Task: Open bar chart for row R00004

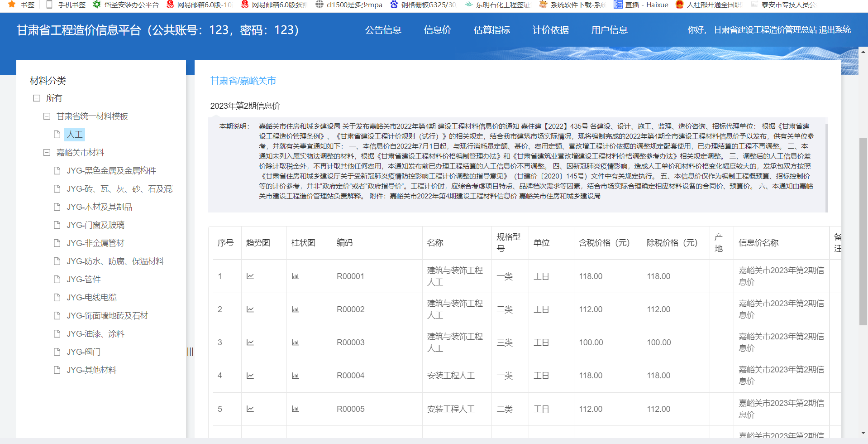Action: [x=295, y=376]
